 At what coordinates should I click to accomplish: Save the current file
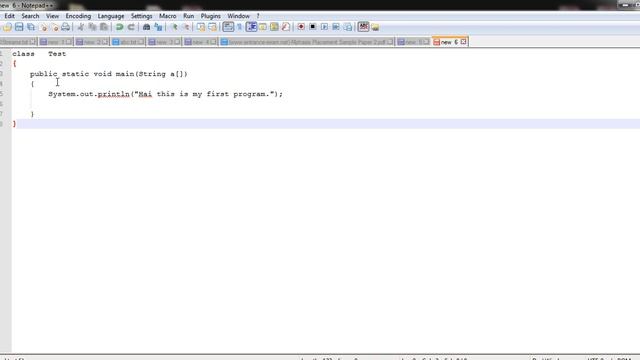19,27
